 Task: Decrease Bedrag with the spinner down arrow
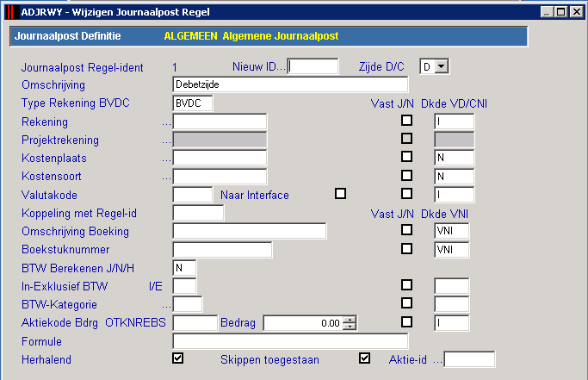tap(350, 327)
